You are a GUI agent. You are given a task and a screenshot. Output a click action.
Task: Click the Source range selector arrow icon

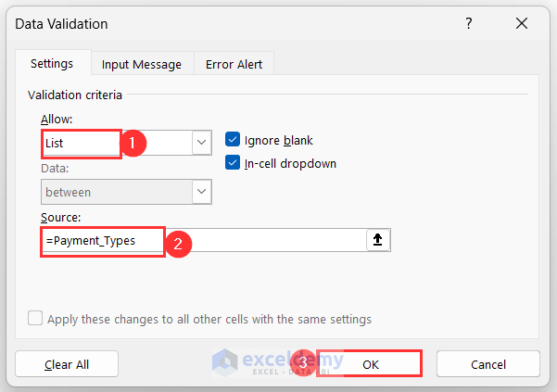pyautogui.click(x=379, y=239)
